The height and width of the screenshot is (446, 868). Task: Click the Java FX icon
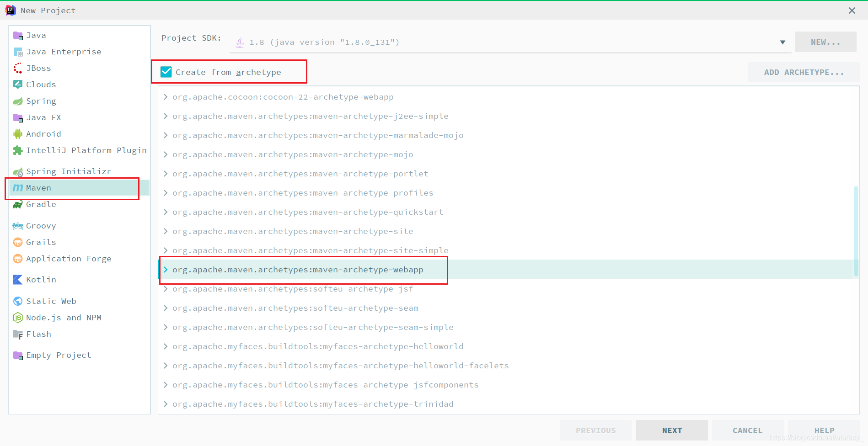click(x=18, y=118)
